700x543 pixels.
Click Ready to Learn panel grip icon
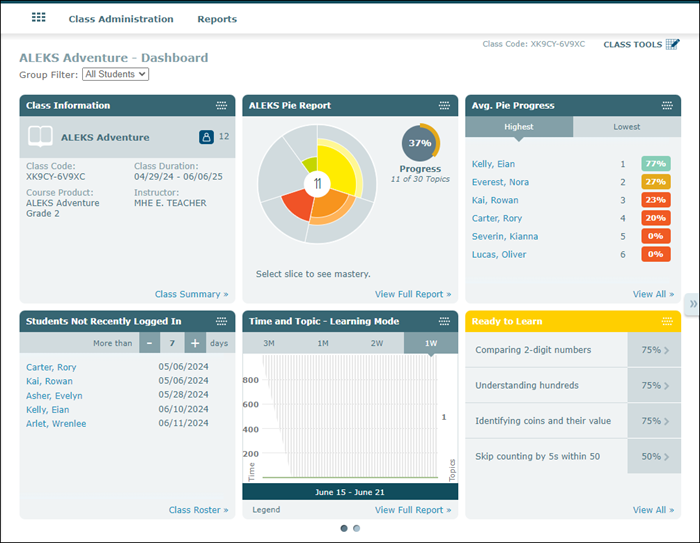667,321
